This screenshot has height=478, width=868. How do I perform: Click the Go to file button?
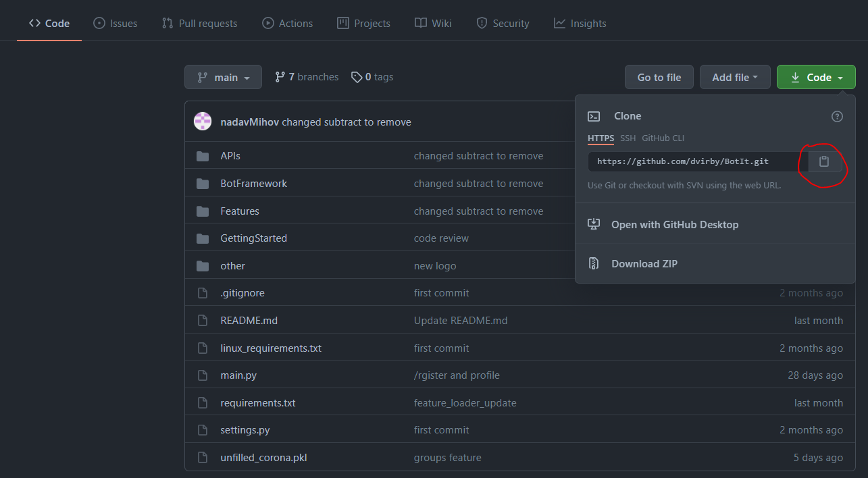(x=659, y=77)
